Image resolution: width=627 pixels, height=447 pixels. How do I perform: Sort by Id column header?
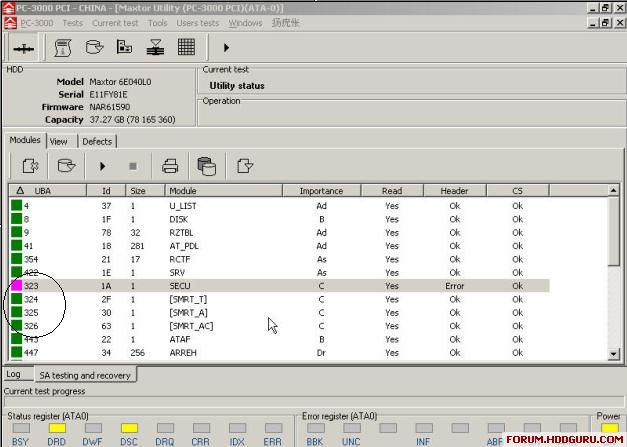pos(106,191)
